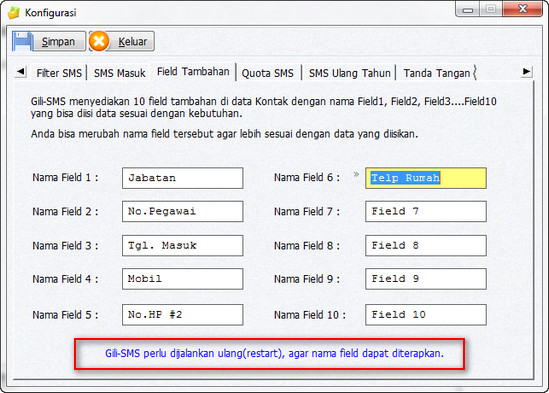Click the Field 8 input box

tap(426, 245)
